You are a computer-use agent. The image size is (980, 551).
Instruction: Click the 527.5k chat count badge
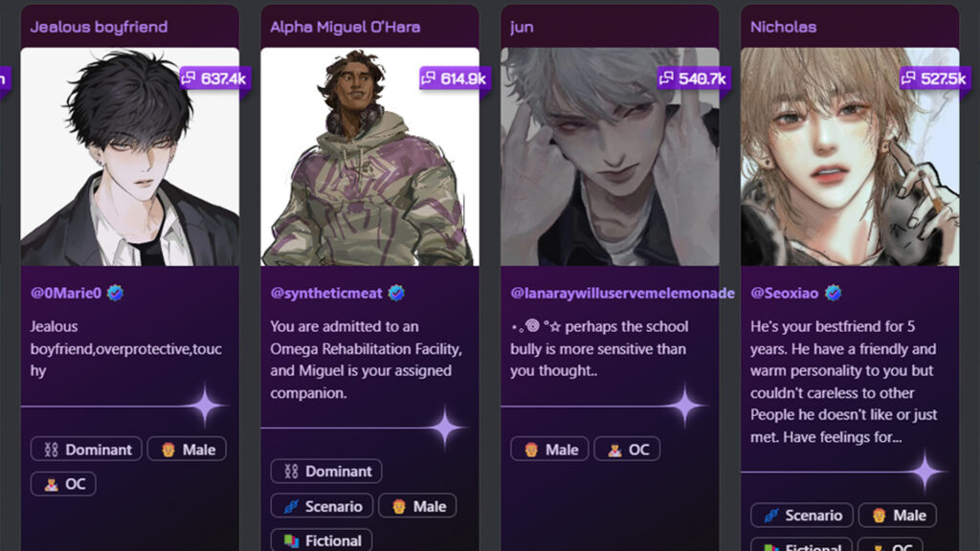[935, 78]
